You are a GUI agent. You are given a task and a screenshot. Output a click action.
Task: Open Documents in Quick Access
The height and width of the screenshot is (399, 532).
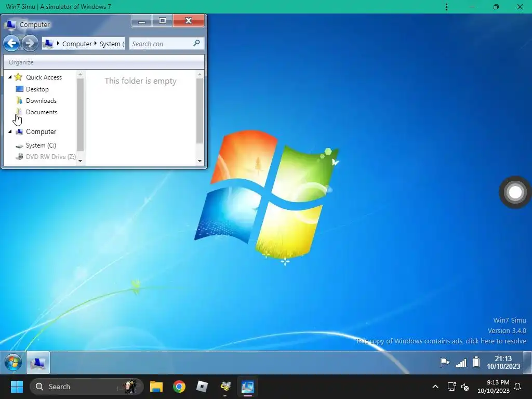tap(42, 112)
